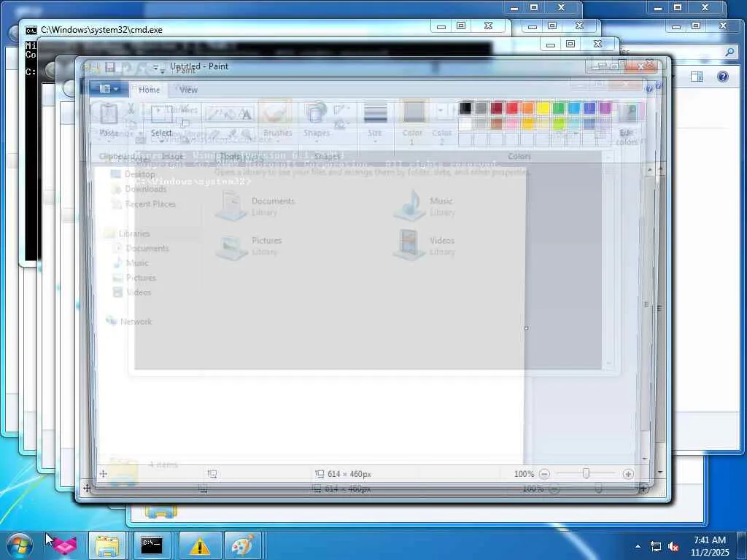This screenshot has width=747, height=560.
Task: Toggle preview pane icon in background Explorer window
Action: point(697,77)
